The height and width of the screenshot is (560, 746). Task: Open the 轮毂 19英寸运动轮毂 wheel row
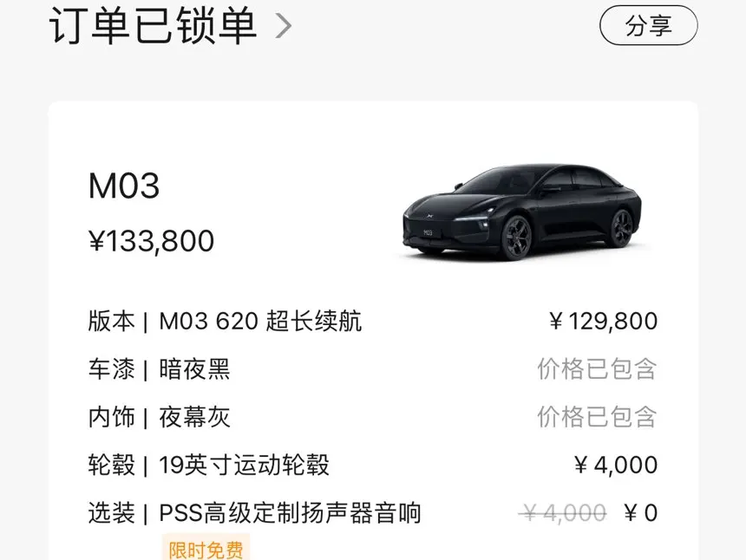click(x=373, y=465)
